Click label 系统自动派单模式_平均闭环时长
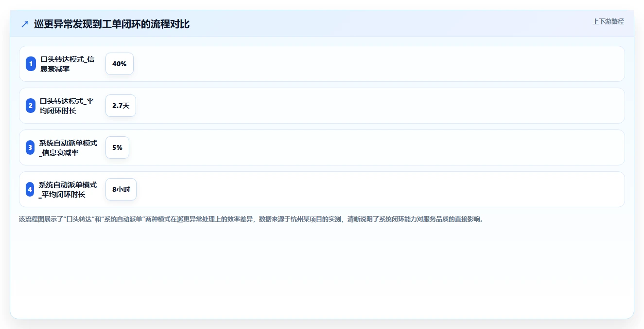This screenshot has width=644, height=329. pos(68,189)
